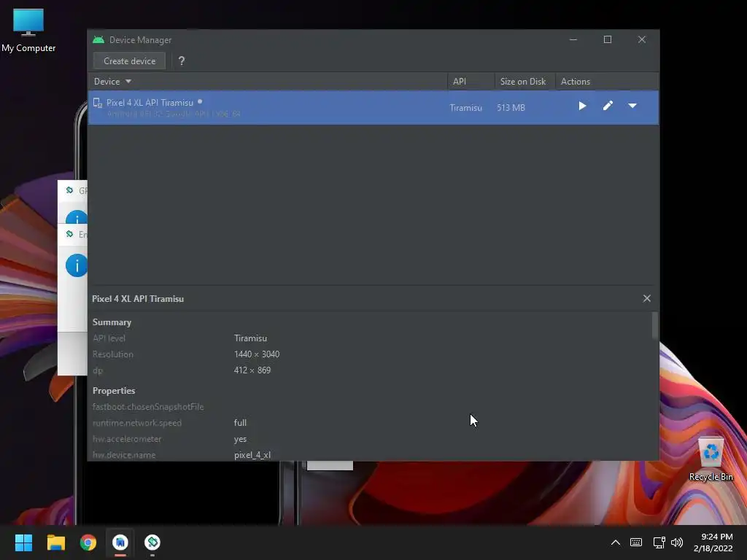
Task: Click the Properties section heading
Action: [114, 391]
